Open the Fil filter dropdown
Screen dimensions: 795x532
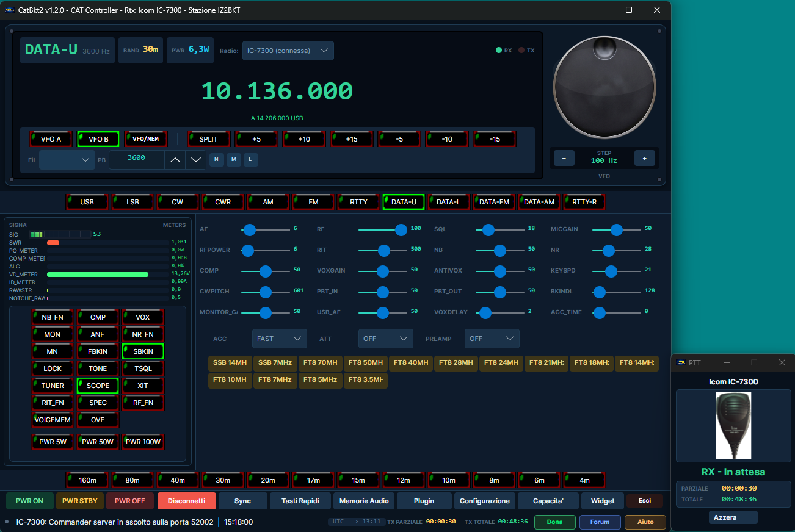coord(66,160)
